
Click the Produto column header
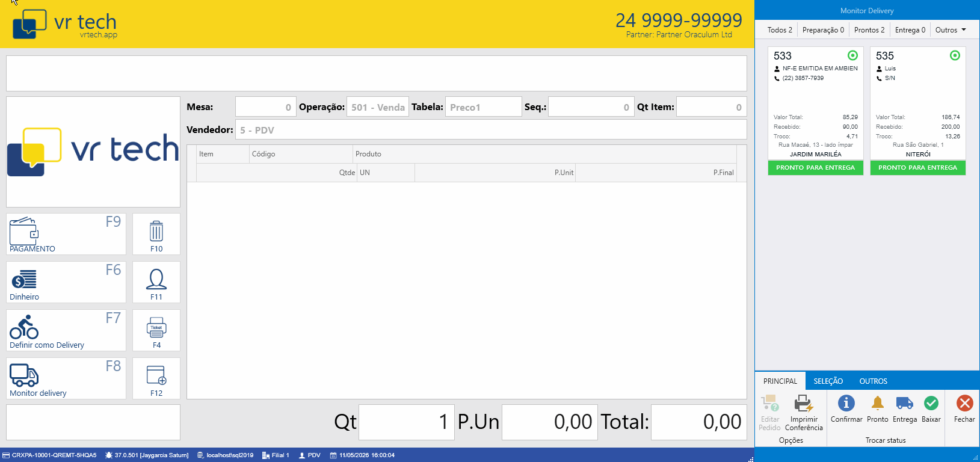click(x=544, y=154)
